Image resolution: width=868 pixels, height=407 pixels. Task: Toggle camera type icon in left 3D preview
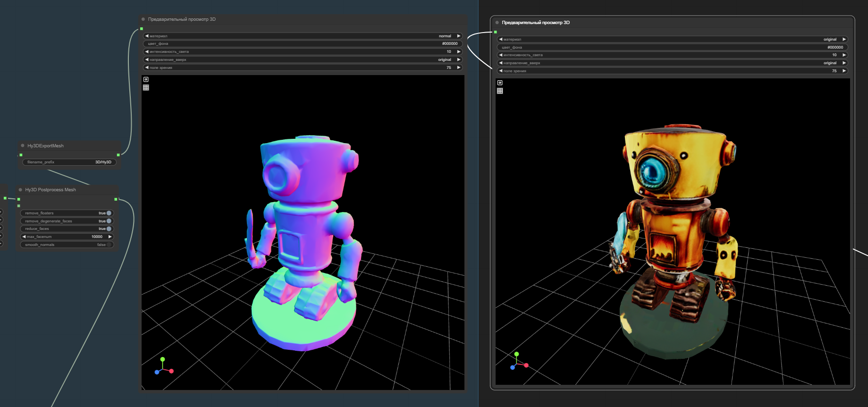(x=146, y=79)
